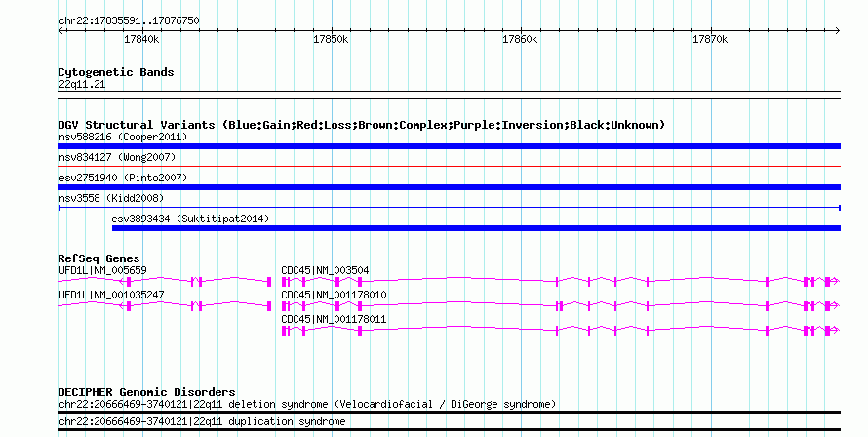The image size is (868, 437).
Task: Open the RefSeq Genes track heading
Action: pos(99,258)
